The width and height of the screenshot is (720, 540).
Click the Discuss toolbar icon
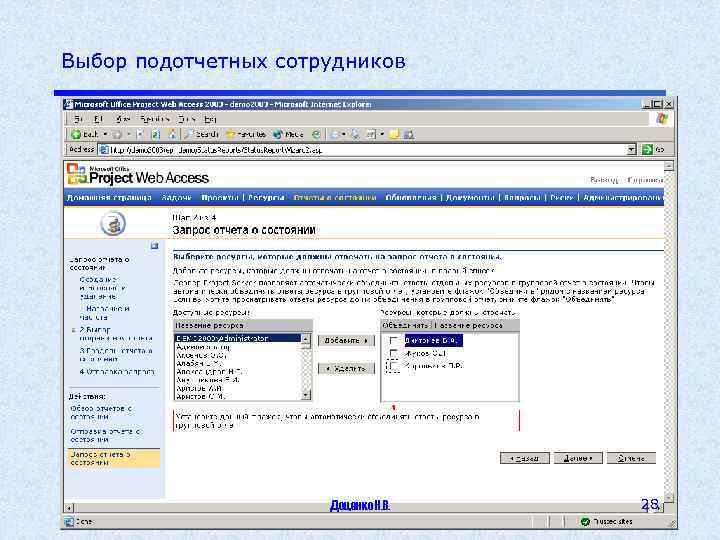[x=394, y=134]
